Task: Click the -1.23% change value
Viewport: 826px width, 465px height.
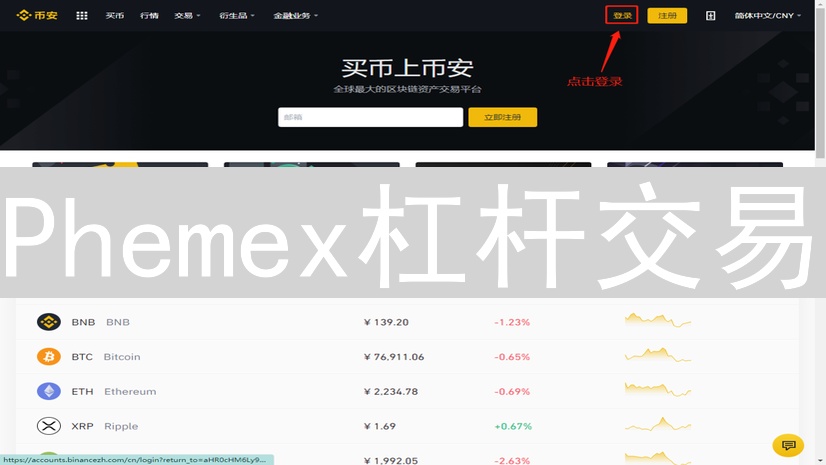Action: pos(512,322)
